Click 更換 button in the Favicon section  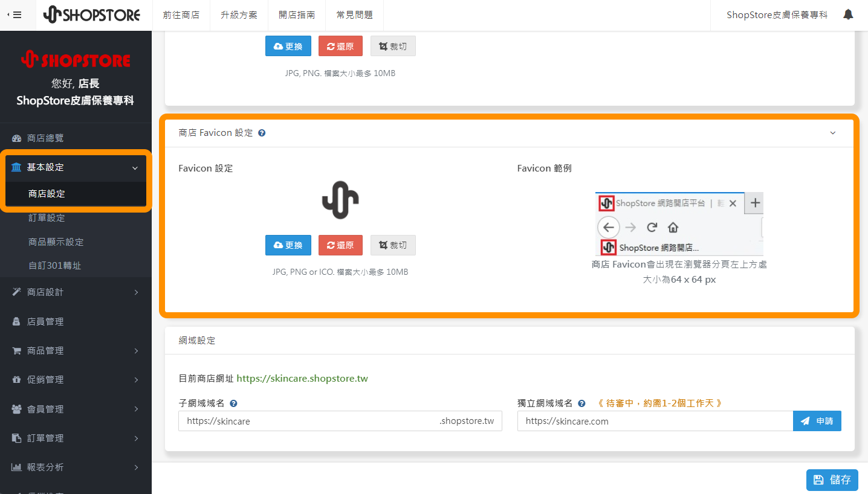(x=288, y=245)
